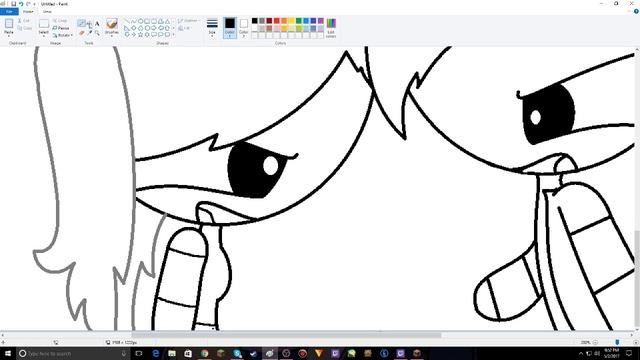
Task: Choose the Rectangle shape
Action: [147, 21]
